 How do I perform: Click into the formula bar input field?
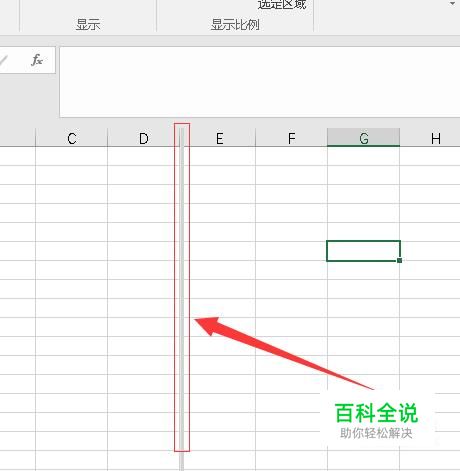point(260,82)
